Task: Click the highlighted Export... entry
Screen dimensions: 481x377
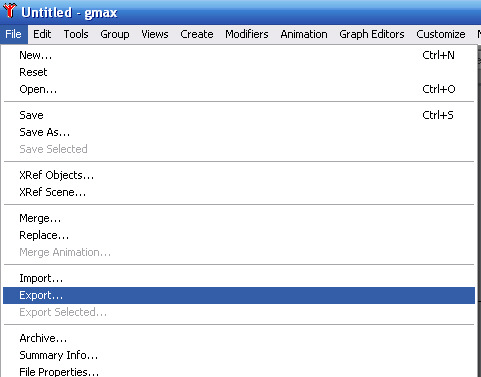Action: pos(239,295)
